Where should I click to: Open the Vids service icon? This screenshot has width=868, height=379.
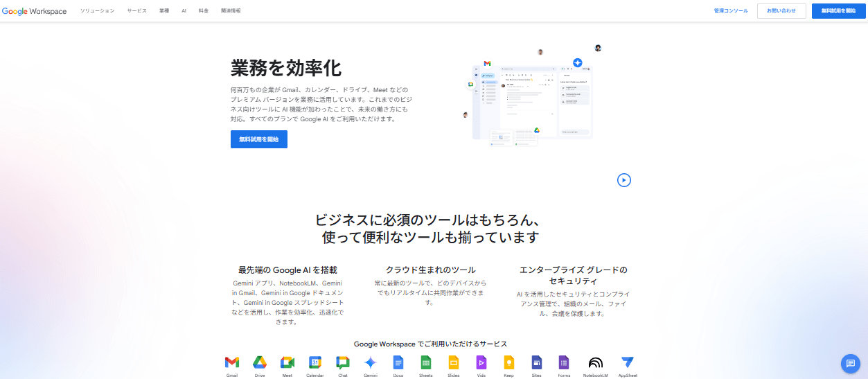click(481, 362)
